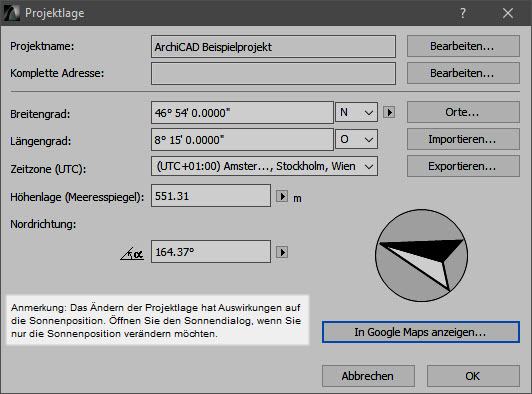This screenshot has width=532, height=394.
Task: Click the Importieren... button
Action: pos(463,139)
